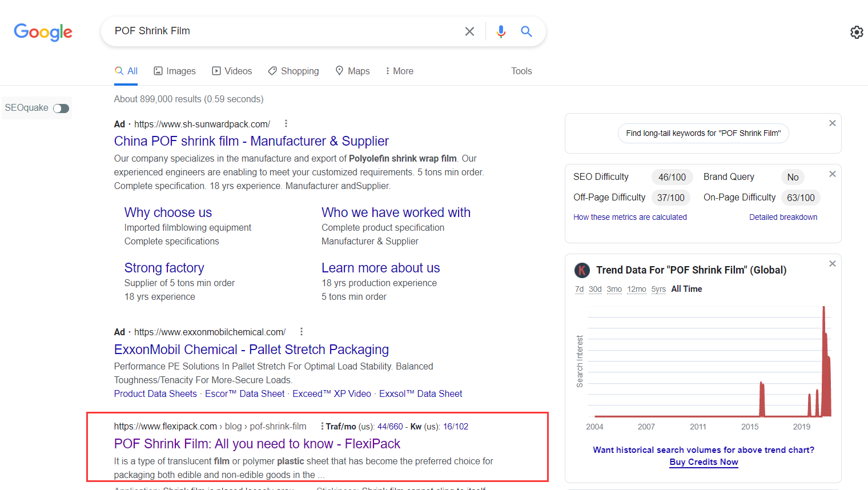Click the Keywords Everywhere K icon
The image size is (868, 490).
(x=582, y=270)
